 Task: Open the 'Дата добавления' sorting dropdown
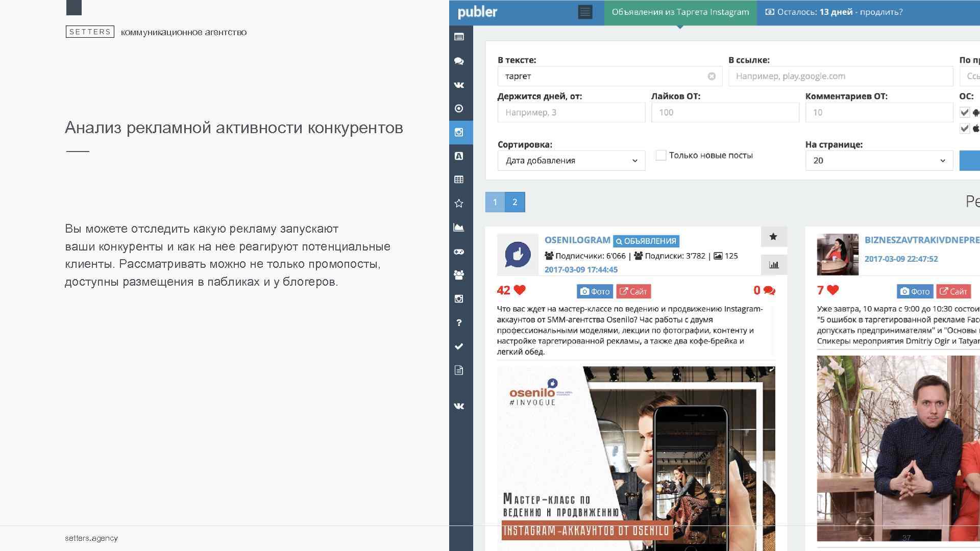571,161
